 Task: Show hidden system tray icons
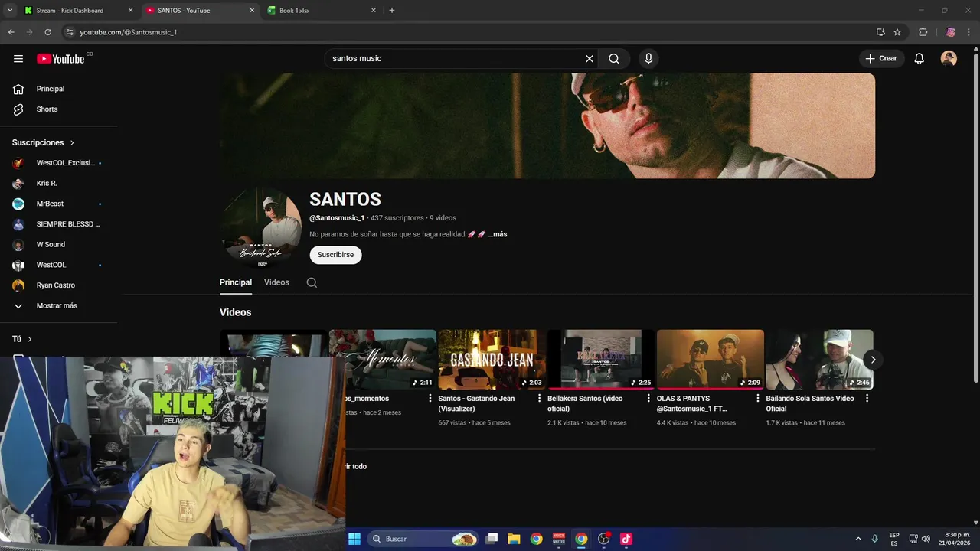[858, 539]
